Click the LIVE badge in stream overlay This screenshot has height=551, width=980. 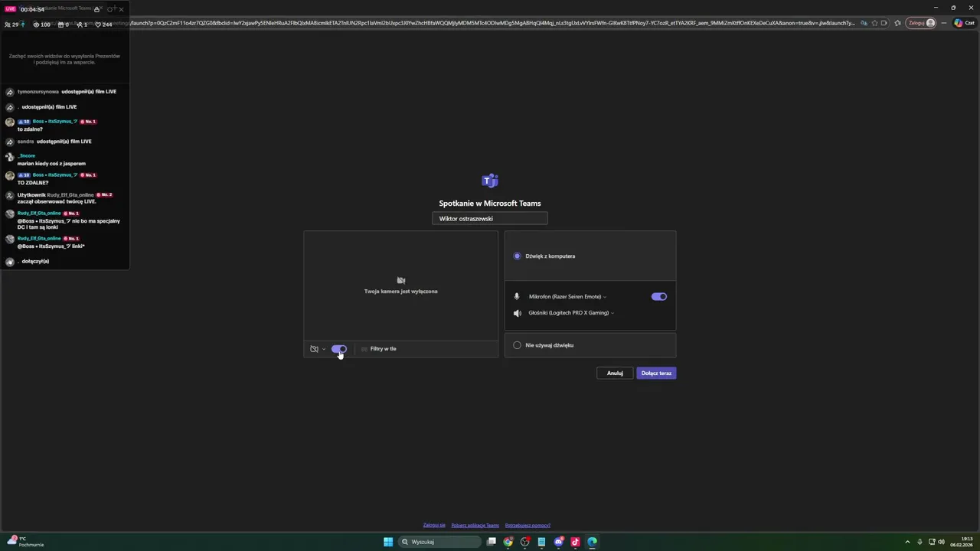pyautogui.click(x=11, y=9)
